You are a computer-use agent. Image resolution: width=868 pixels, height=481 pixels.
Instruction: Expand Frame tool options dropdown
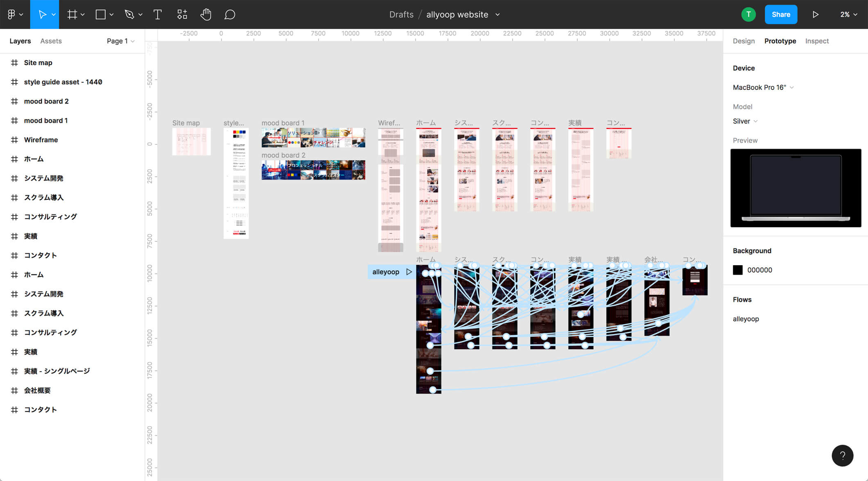click(x=83, y=14)
